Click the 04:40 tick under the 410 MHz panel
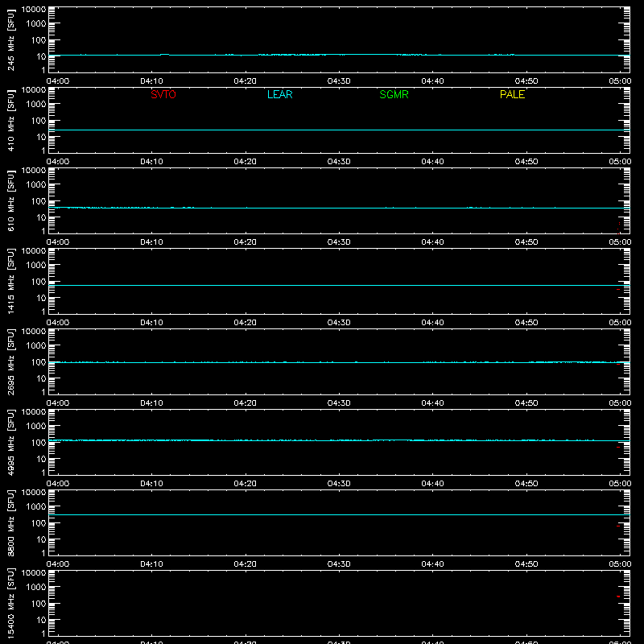Viewport: 644px width, 644px height. click(432, 162)
